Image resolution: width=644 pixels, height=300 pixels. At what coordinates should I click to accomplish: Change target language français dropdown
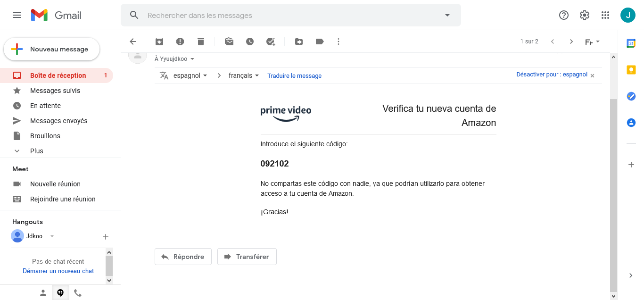244,75
